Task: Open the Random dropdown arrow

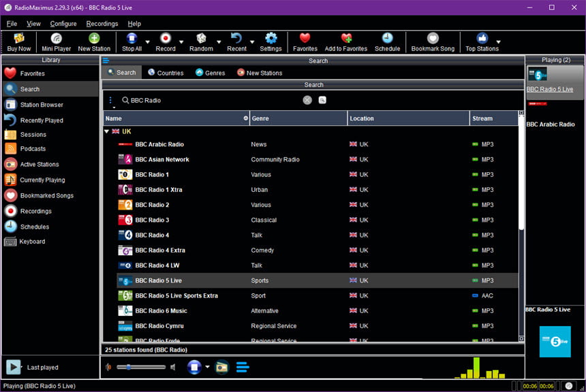Action: 219,42
